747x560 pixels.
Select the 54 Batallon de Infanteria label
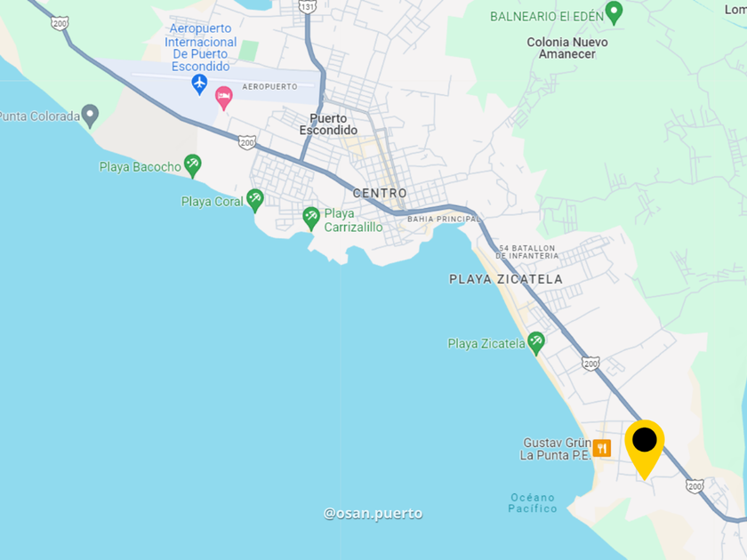pos(526,252)
